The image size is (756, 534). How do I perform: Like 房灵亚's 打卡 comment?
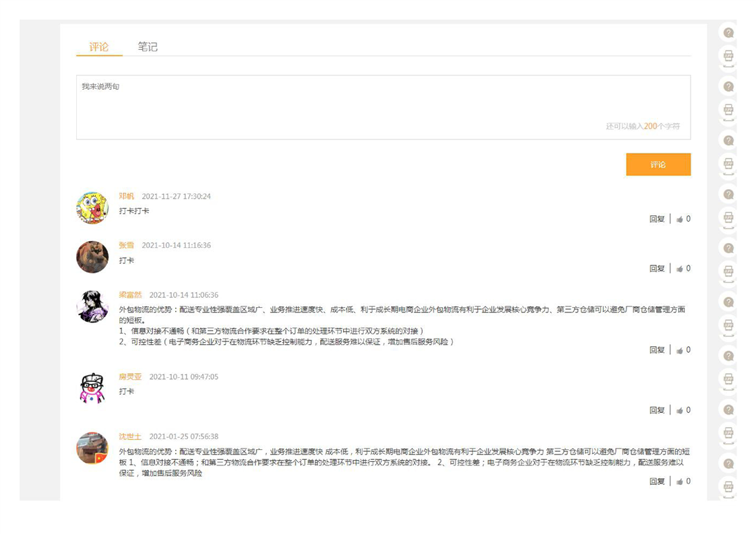[x=680, y=410]
